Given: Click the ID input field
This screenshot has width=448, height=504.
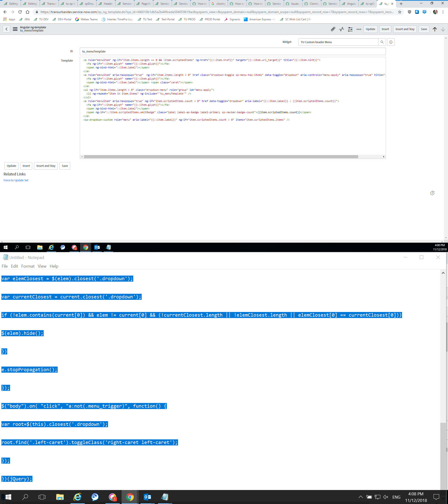Looking at the screenshot, I should pyautogui.click(x=232, y=51).
